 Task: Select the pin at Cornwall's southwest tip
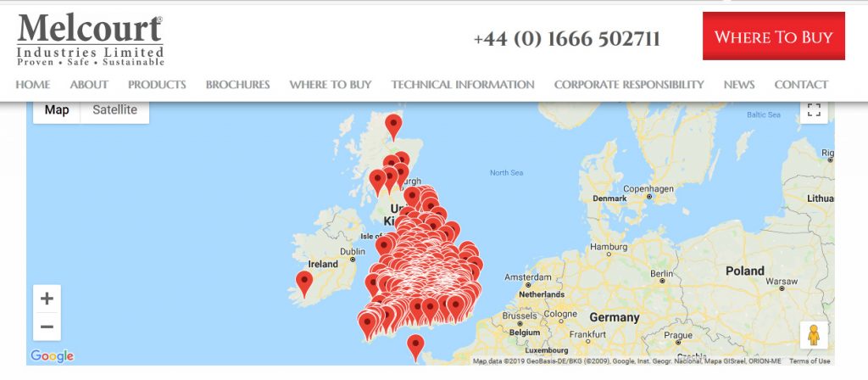pos(366,326)
